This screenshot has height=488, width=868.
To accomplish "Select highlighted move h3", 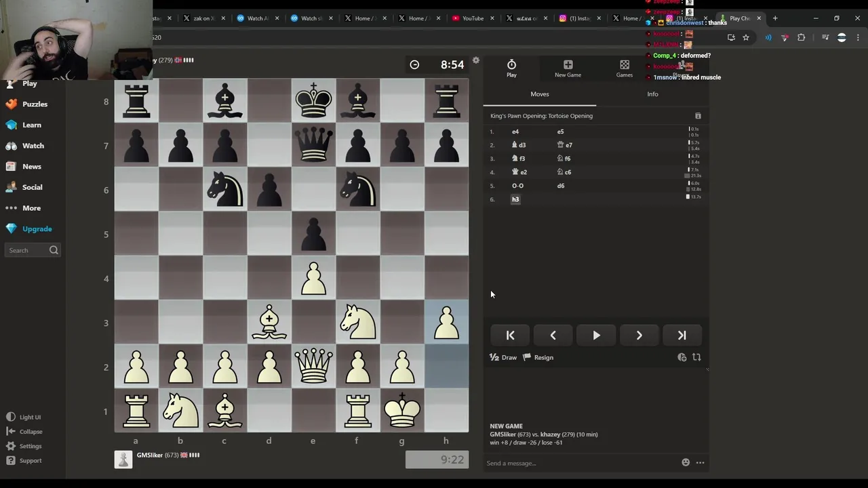I will (515, 199).
